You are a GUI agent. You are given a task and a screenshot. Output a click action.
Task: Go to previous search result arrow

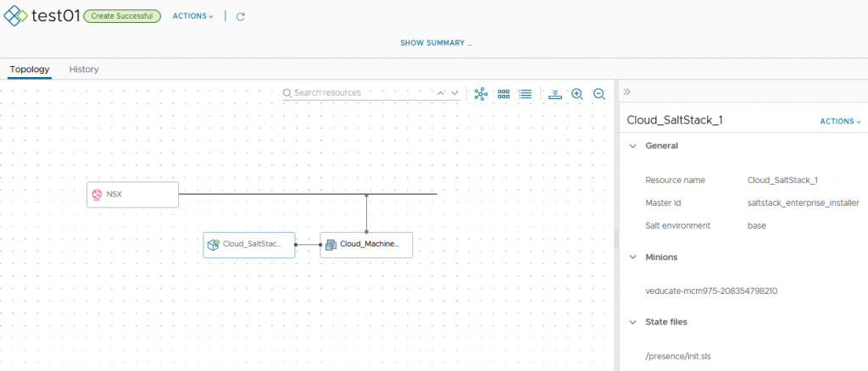click(x=441, y=93)
